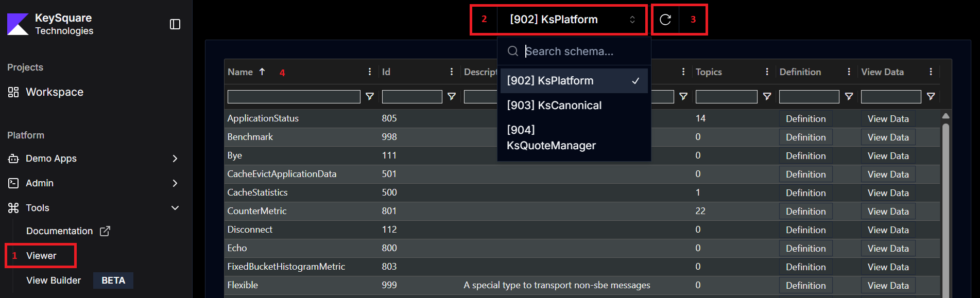Click the Id column filter funnel icon
980x298 pixels.
click(452, 96)
